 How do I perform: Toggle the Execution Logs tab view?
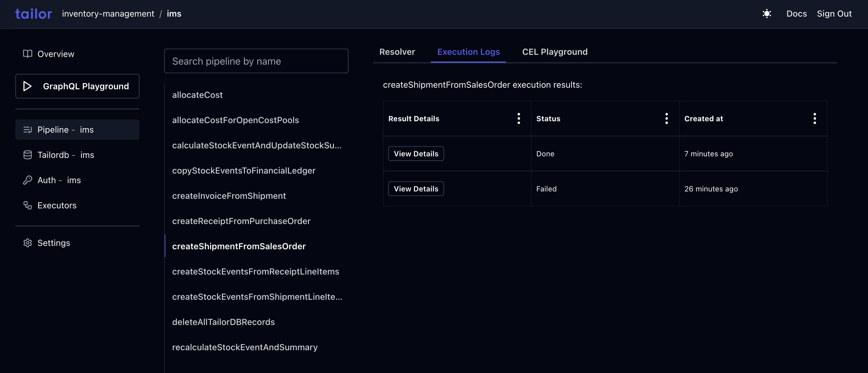[x=468, y=51]
